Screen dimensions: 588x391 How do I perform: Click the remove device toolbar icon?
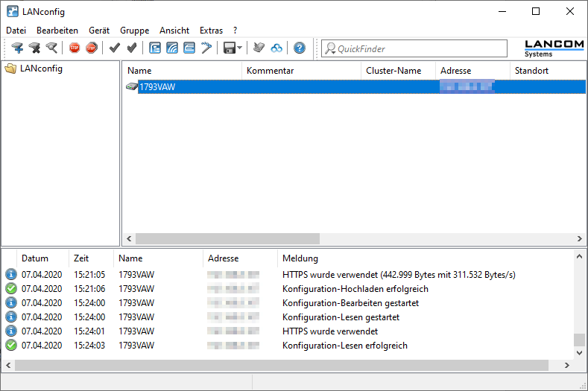[34, 48]
